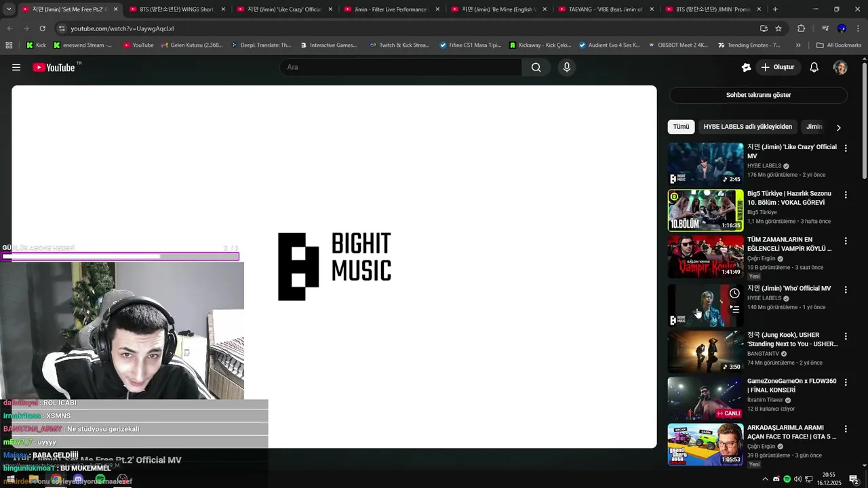Viewport: 868px width, 488px height.
Task: Open the eneswind Stream bookmark
Action: point(83,45)
